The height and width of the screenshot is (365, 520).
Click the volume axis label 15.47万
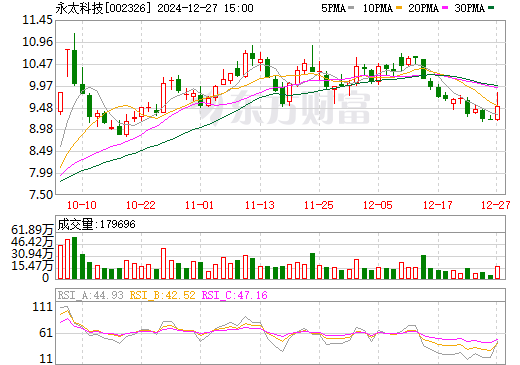32,266
